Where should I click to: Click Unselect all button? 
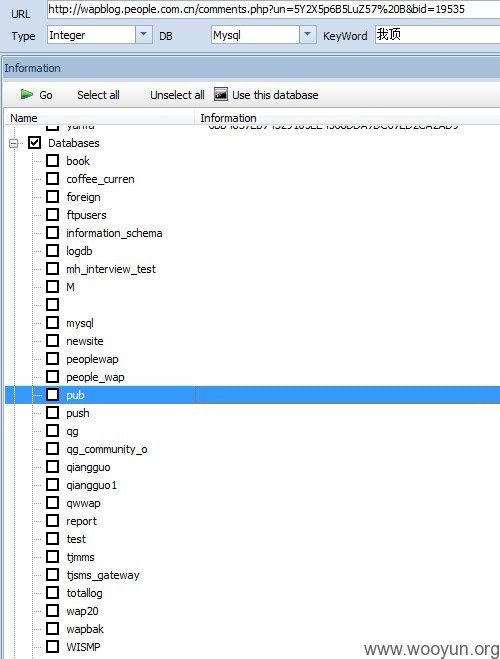tap(177, 95)
